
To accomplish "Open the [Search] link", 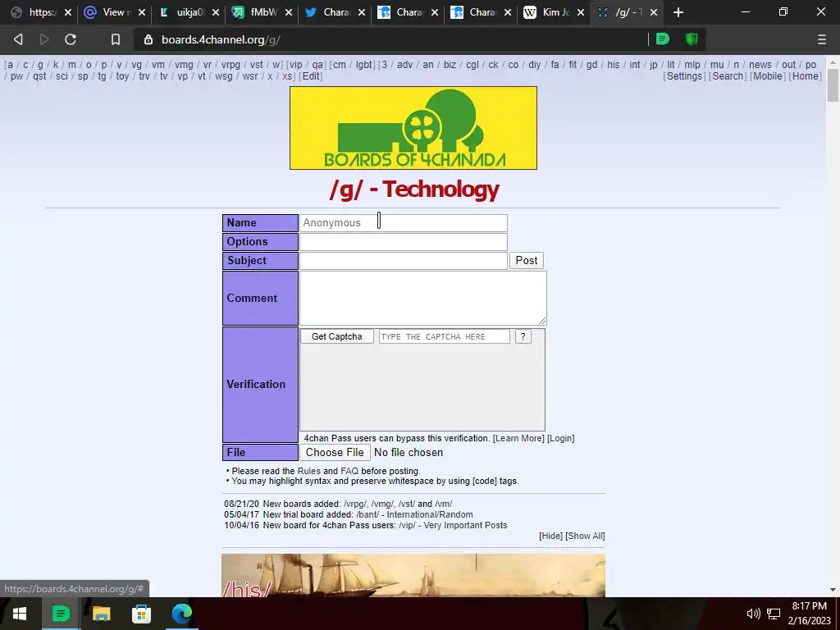I will [x=728, y=76].
